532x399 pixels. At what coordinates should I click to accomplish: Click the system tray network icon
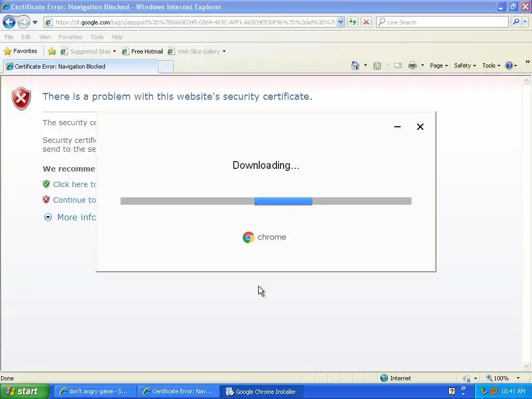[484, 392]
